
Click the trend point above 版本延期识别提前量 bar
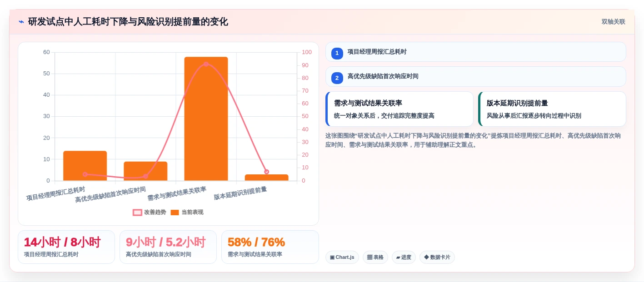point(266,172)
